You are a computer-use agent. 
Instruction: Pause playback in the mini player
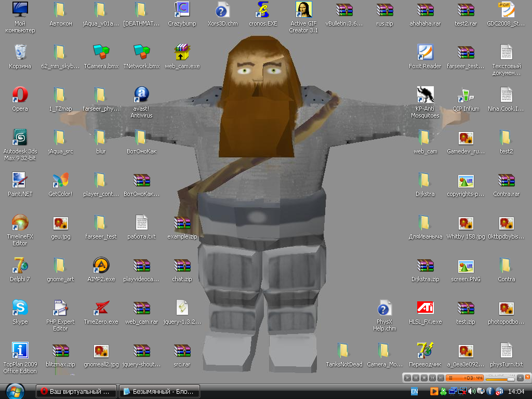coord(416,378)
